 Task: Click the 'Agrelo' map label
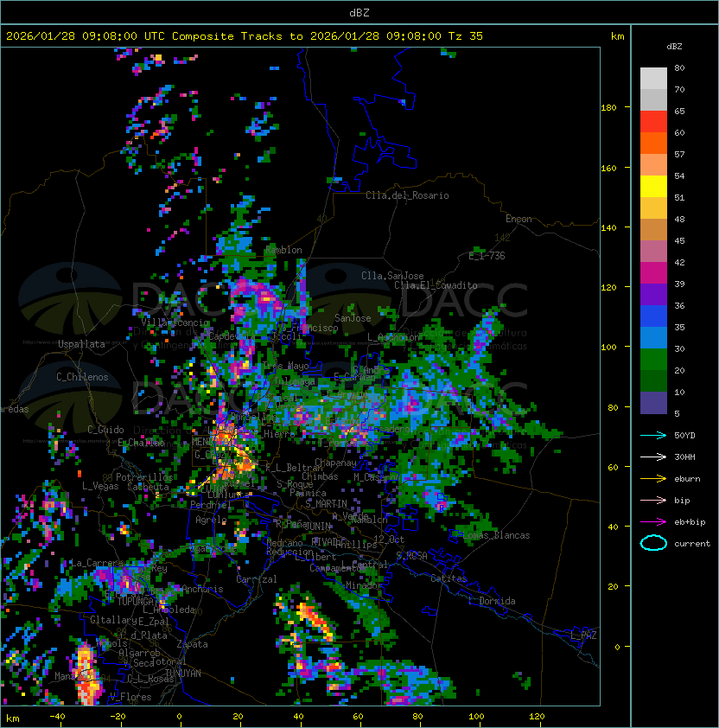click(211, 520)
